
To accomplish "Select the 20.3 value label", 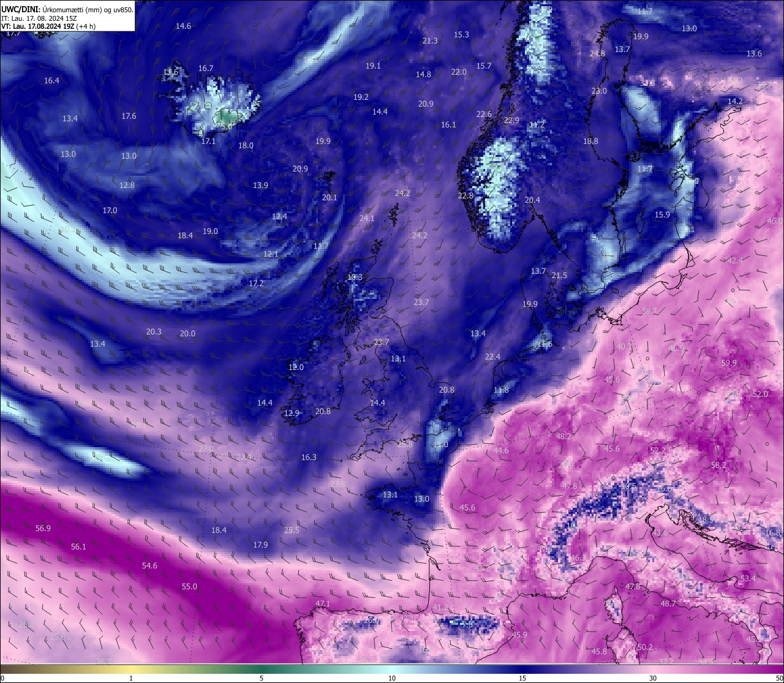I will [154, 332].
